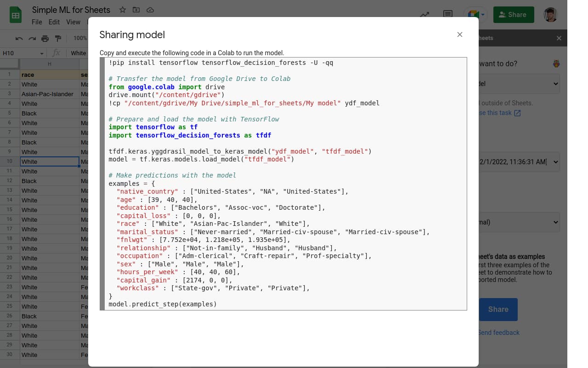Screen dimensions: 588x368
Task: Open the comment history icon
Action: (x=448, y=14)
